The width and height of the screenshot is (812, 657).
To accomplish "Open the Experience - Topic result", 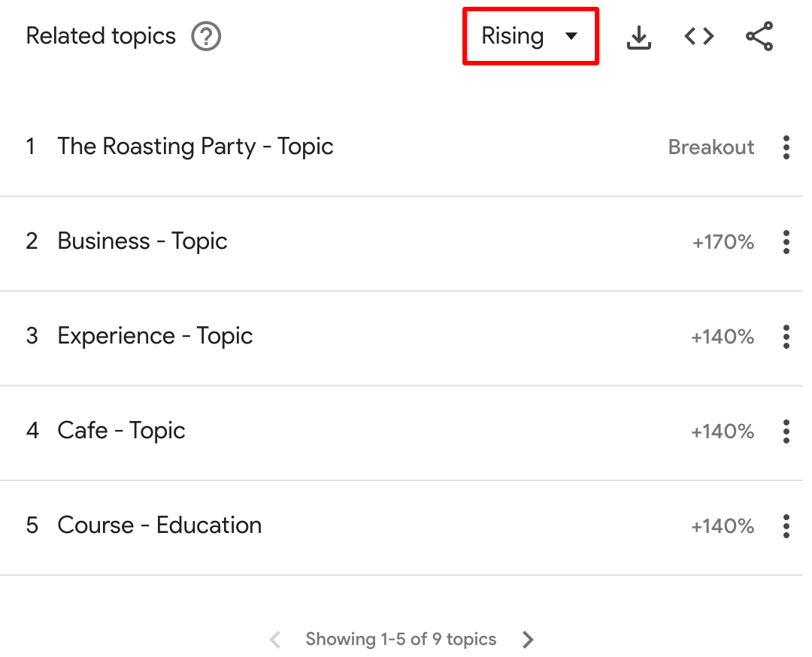I will (x=155, y=337).
